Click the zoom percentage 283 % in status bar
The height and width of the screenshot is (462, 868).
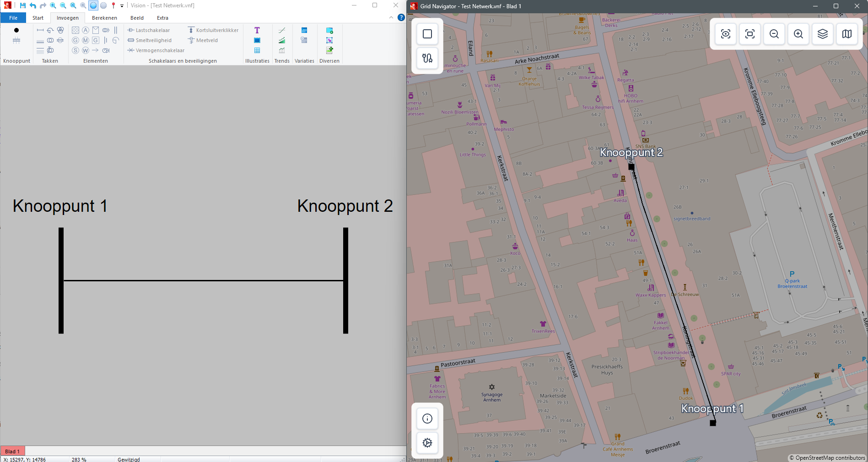(79, 459)
